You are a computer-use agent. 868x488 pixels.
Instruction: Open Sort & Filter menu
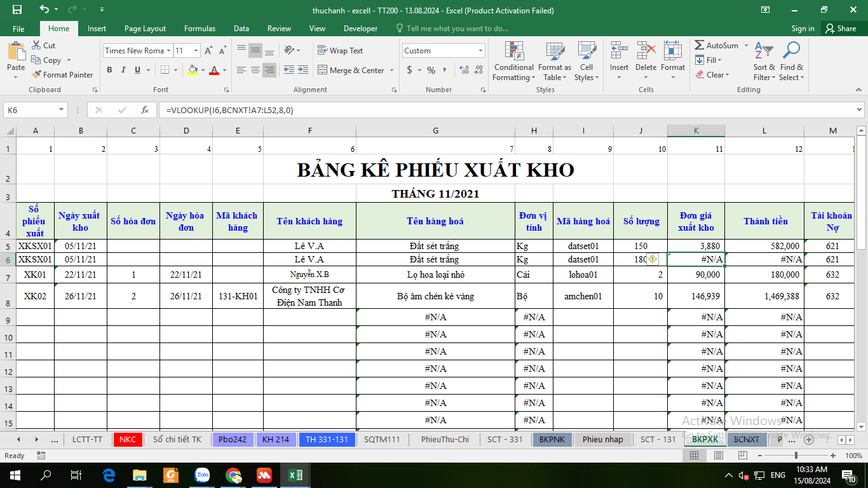[x=764, y=62]
